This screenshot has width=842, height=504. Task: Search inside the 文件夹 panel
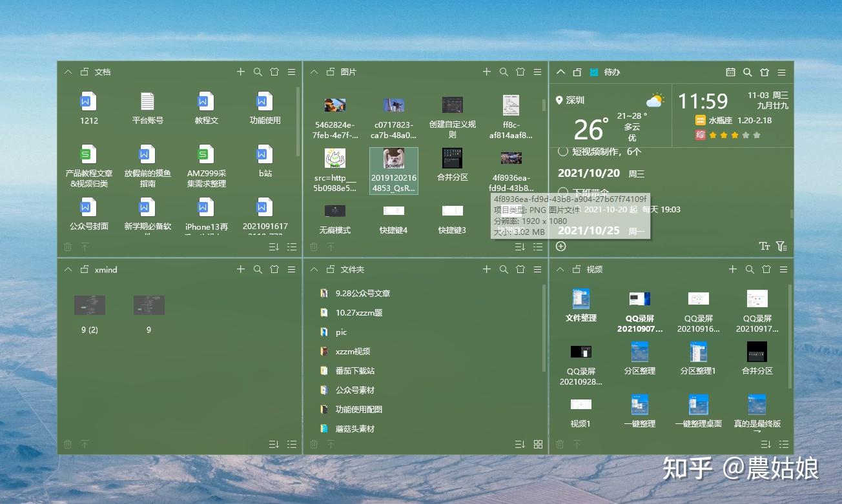tap(504, 269)
